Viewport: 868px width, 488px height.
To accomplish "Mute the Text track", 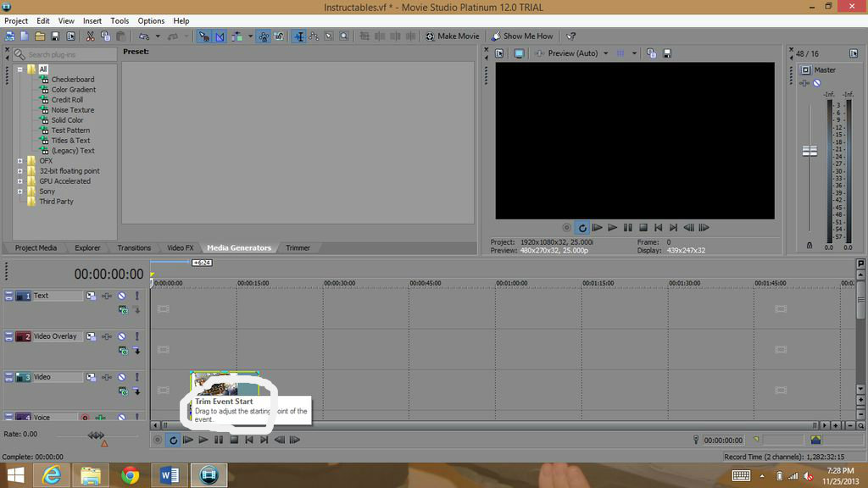I will (122, 296).
